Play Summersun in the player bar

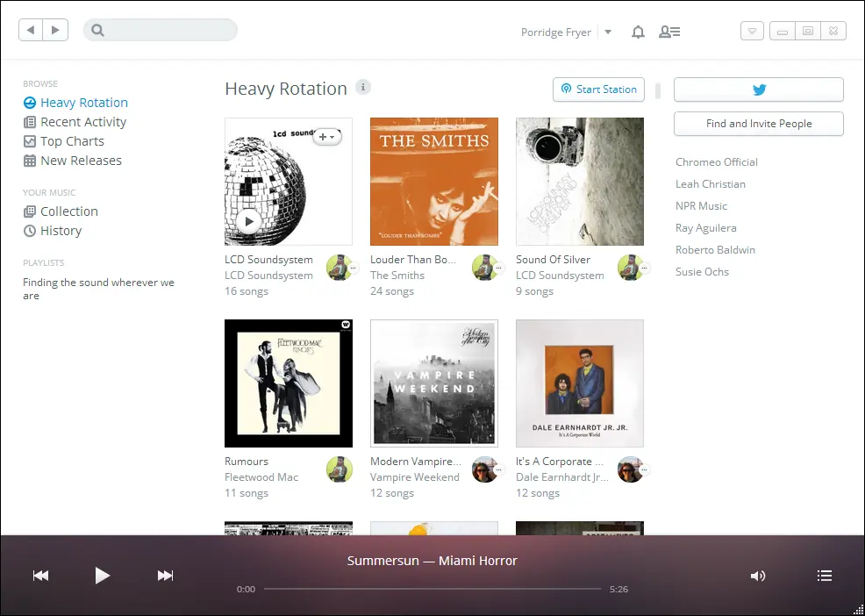point(102,576)
